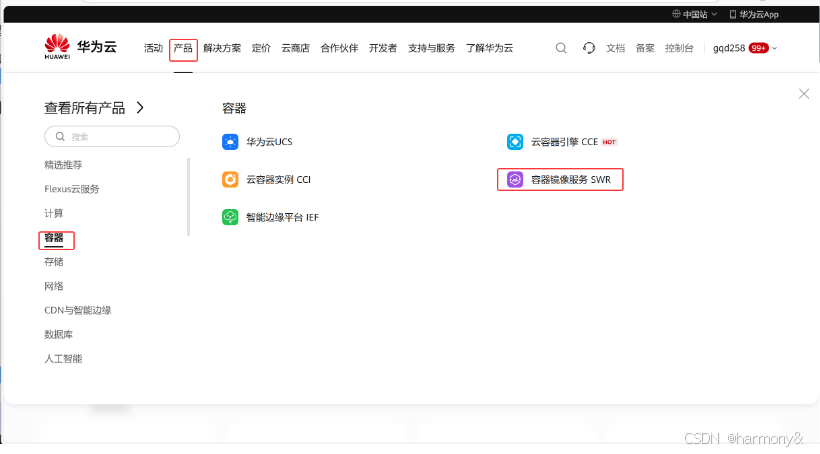The height and width of the screenshot is (454, 820).
Task: Select the 数据库 category
Action: click(x=59, y=334)
